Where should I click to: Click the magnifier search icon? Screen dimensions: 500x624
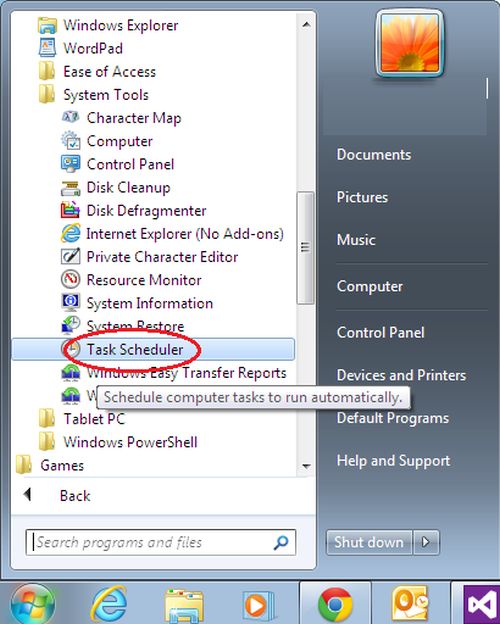[281, 542]
